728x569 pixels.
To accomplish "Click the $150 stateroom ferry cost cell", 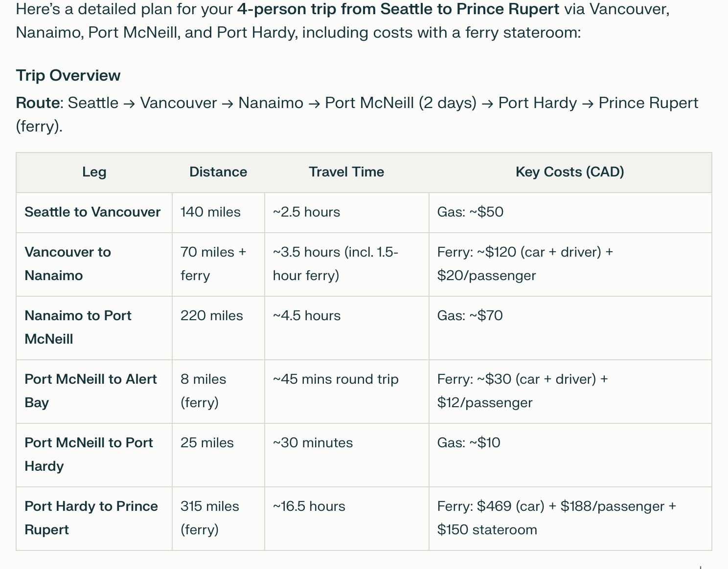I will tap(556, 518).
